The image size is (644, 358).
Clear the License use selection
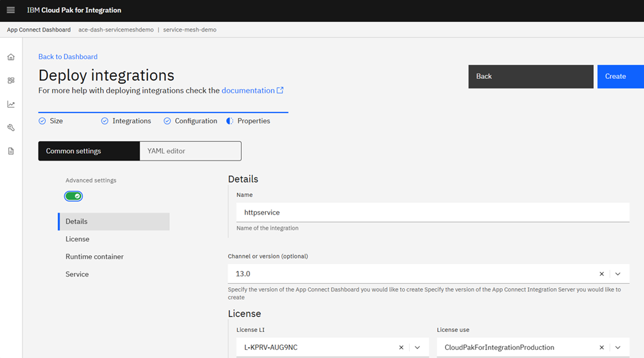click(x=602, y=347)
